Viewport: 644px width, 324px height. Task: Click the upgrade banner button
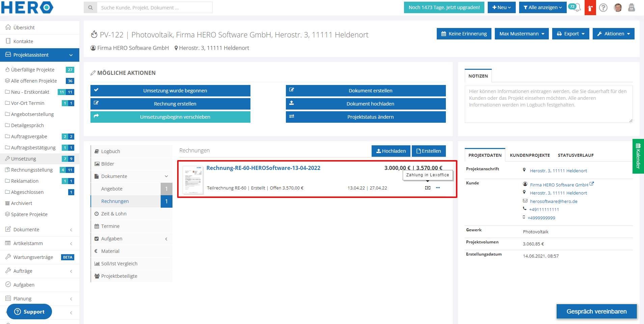click(x=444, y=7)
